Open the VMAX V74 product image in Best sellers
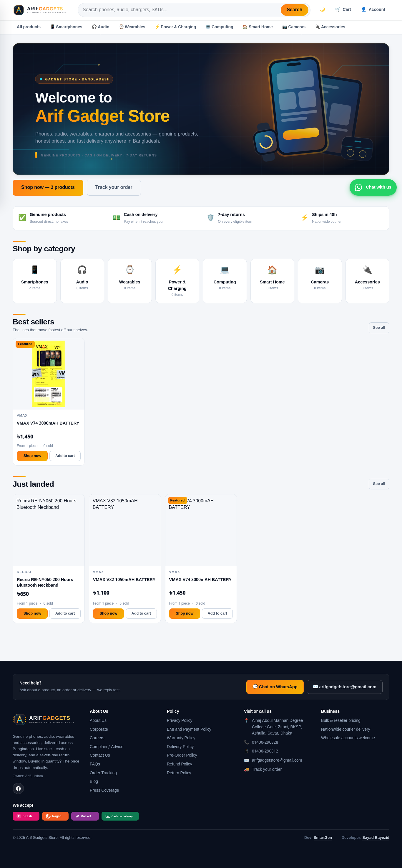 [x=49, y=374]
